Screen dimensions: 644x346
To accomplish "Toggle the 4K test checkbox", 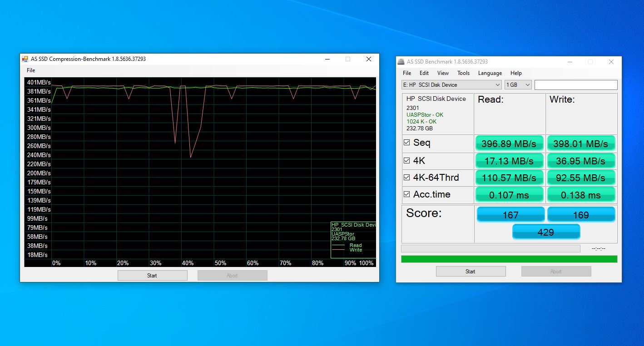I will click(x=407, y=161).
